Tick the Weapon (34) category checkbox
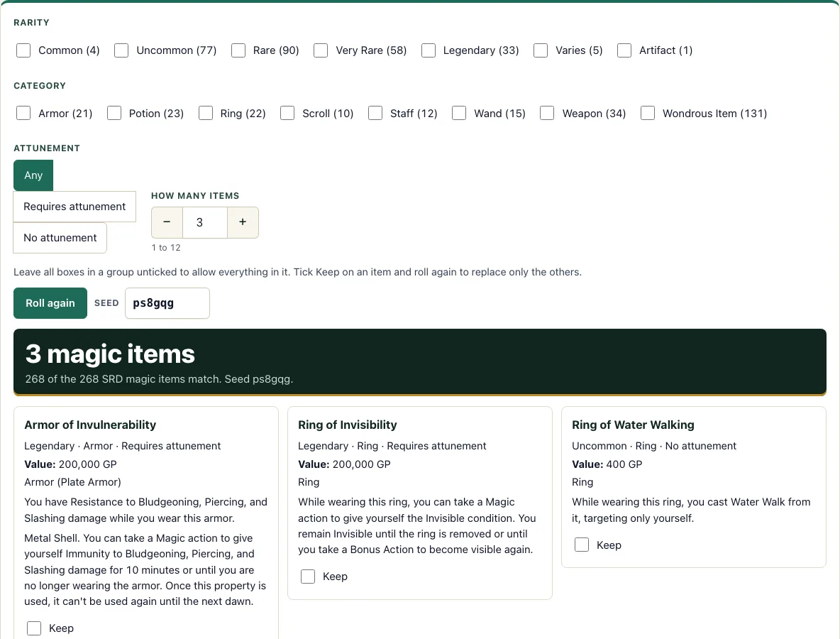Image resolution: width=840 pixels, height=639 pixels. pyautogui.click(x=547, y=113)
